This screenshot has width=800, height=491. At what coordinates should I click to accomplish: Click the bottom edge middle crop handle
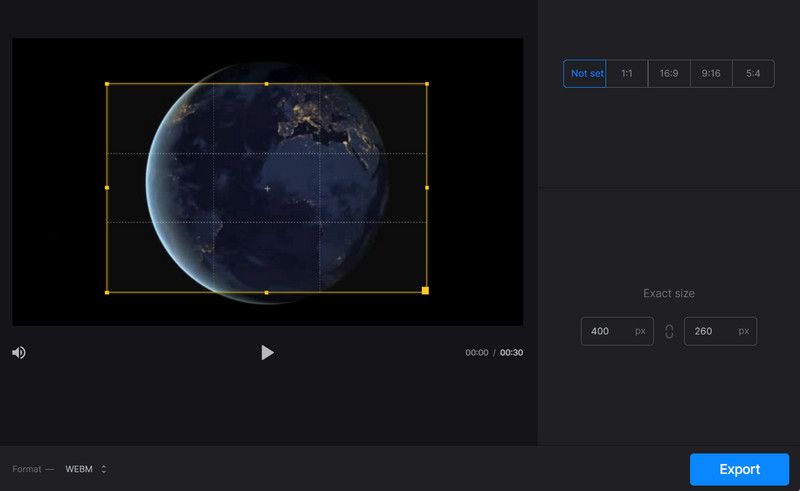point(266,292)
